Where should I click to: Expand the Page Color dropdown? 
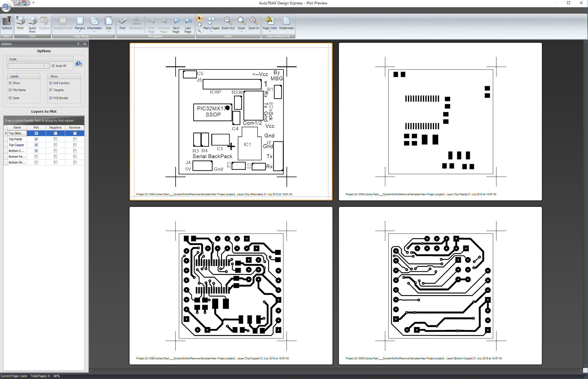270,31
